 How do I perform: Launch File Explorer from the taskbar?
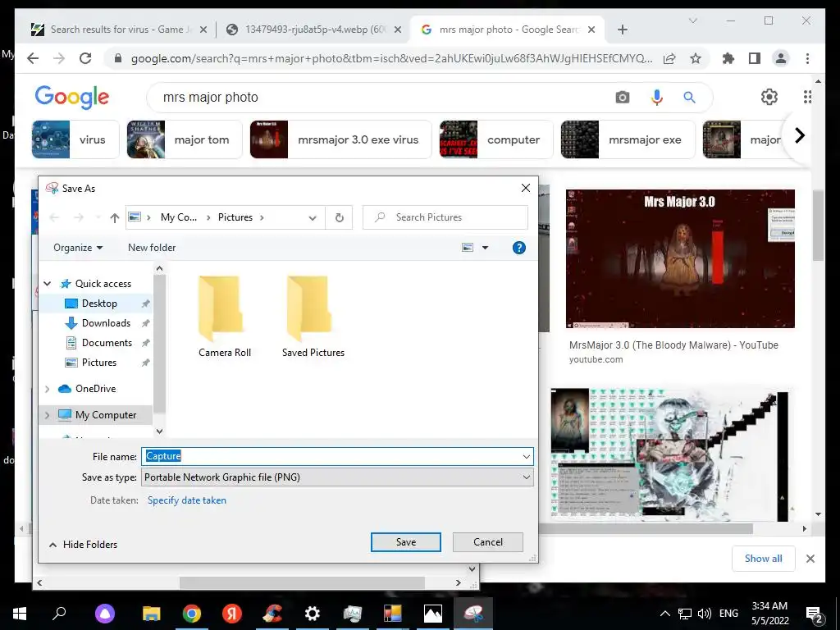(x=152, y=614)
